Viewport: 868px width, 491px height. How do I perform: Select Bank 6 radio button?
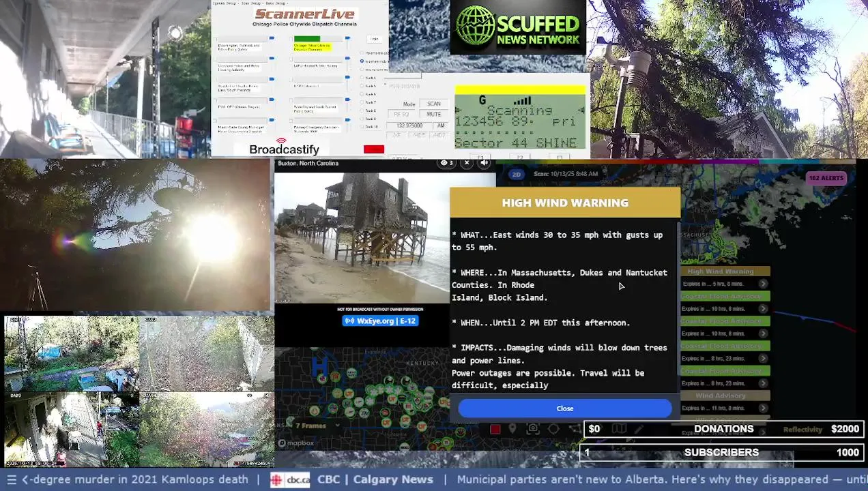(362, 94)
